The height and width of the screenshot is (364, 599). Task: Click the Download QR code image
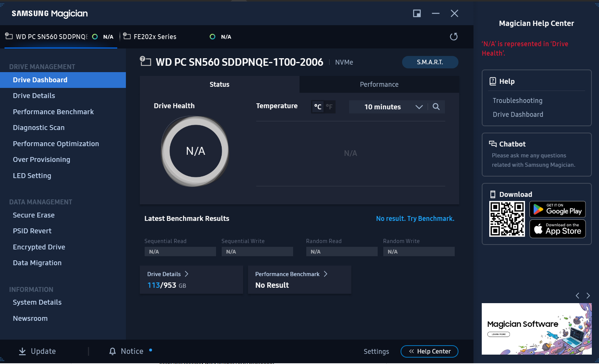507,219
